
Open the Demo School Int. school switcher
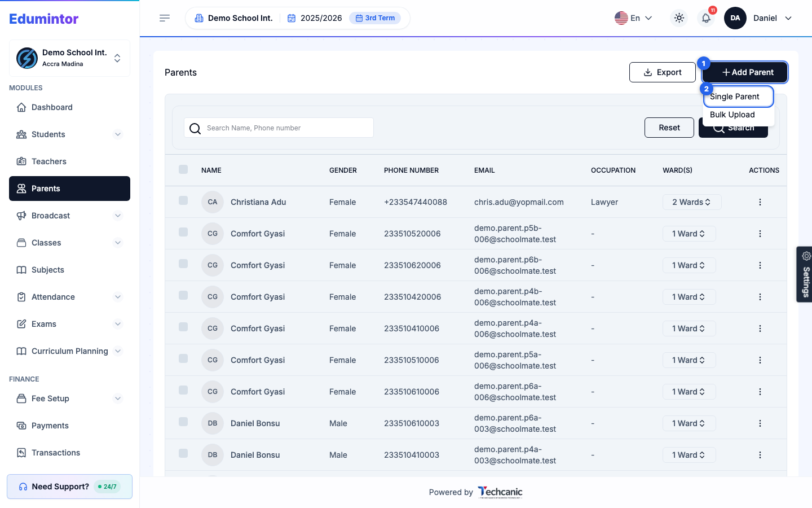click(x=70, y=58)
